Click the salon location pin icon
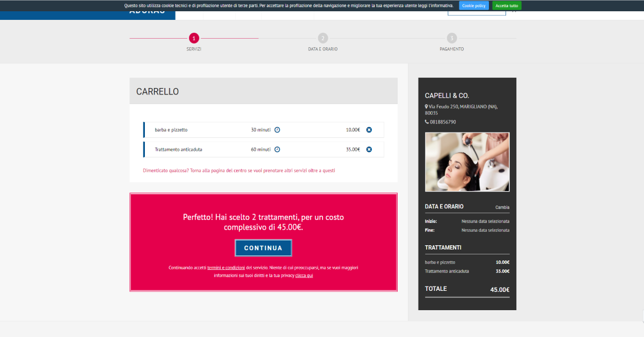Image resolution: width=644 pixels, height=337 pixels. pyautogui.click(x=426, y=107)
